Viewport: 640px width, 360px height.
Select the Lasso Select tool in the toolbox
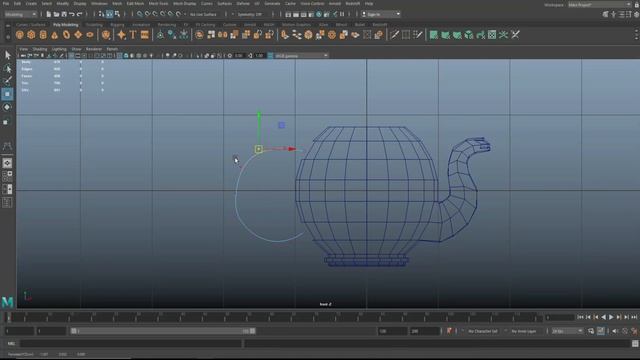[x=7, y=68]
